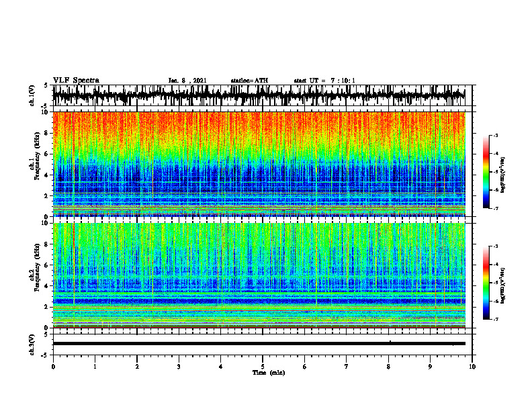The image size is (532, 411).
Task: Click the "VLF Spectra" plot title
Action: 76,81
